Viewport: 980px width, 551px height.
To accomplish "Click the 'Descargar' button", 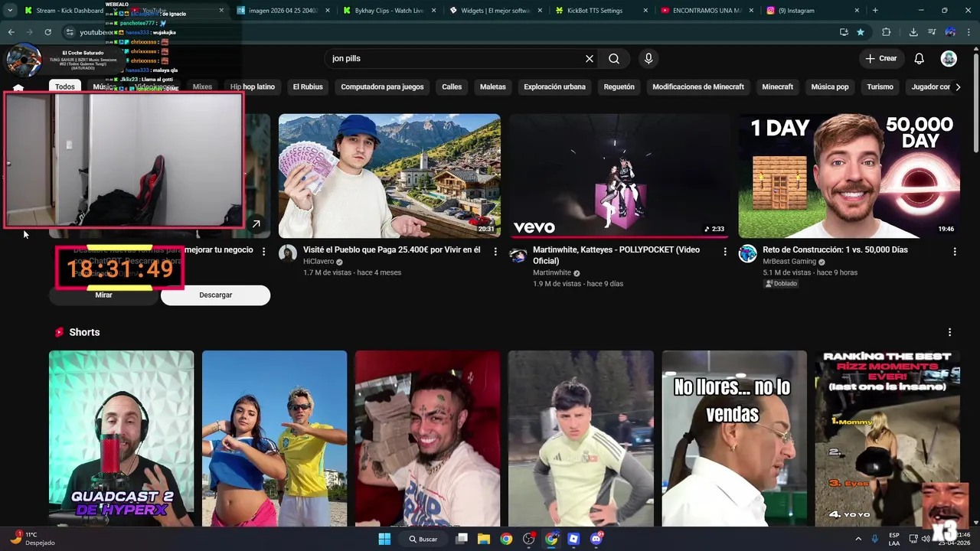I will [x=215, y=295].
